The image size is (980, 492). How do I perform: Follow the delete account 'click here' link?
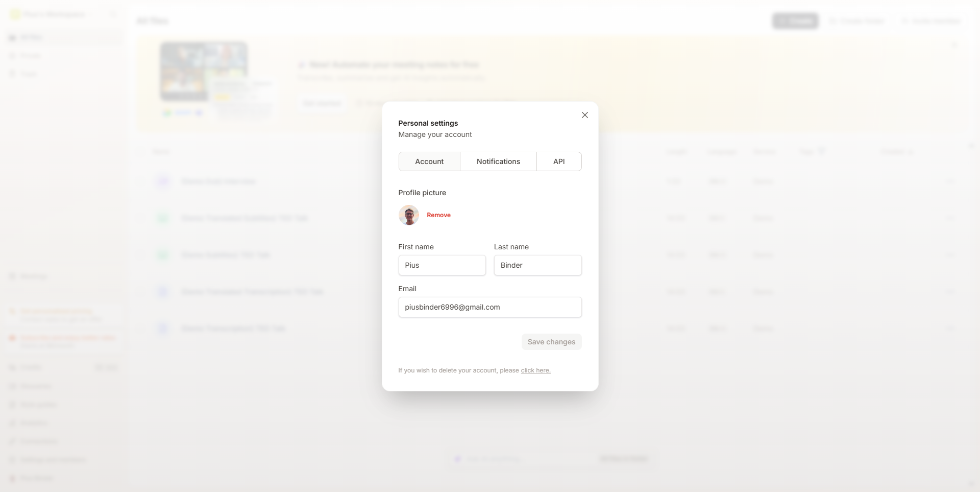[535, 370]
